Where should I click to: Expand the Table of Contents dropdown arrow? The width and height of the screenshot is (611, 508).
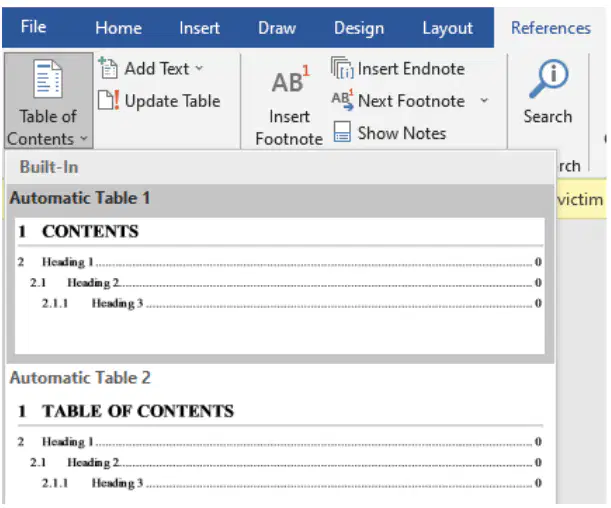(84, 138)
